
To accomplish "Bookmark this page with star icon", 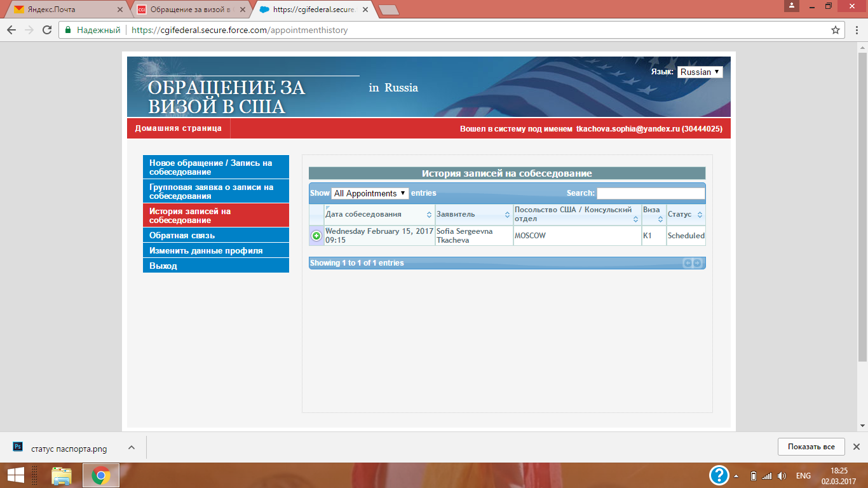I will point(836,30).
